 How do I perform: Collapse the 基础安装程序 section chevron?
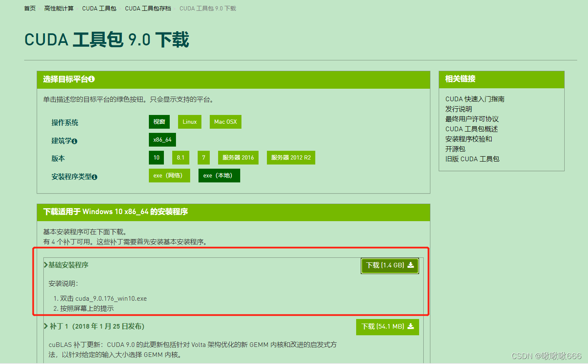(45, 265)
